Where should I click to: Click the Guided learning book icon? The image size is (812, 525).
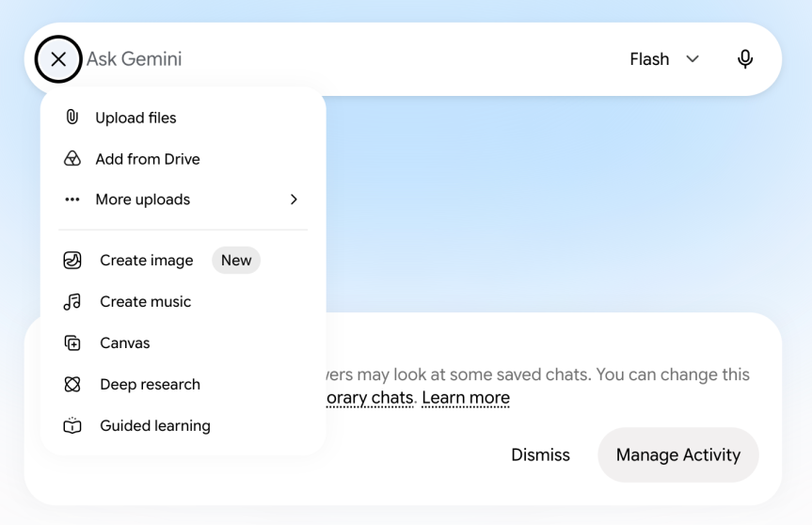(72, 425)
